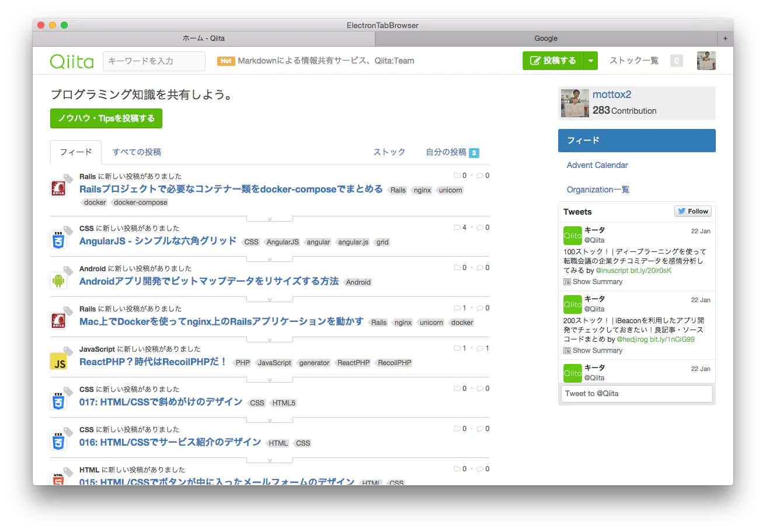Show Summary for the 100ストック tweet

coord(593,282)
